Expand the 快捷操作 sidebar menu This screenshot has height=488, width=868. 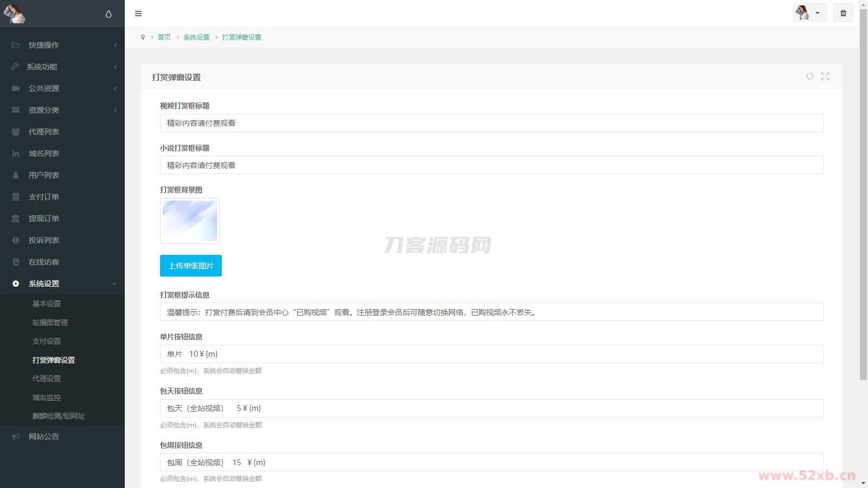[44, 45]
